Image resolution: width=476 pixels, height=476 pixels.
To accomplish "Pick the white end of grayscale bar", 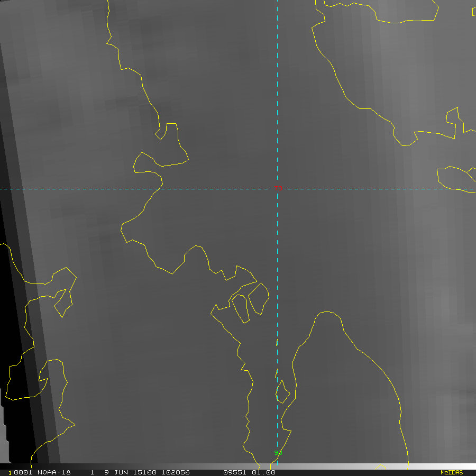I will pyautogui.click(x=465, y=466).
